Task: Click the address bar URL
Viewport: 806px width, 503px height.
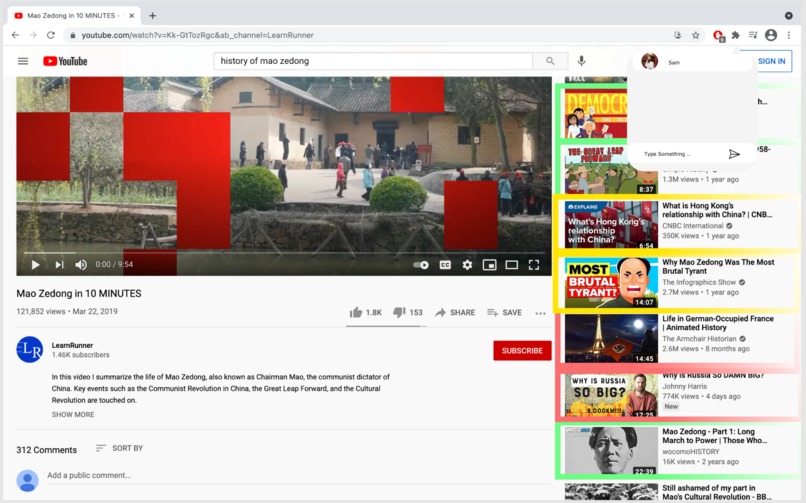Action: click(x=197, y=35)
